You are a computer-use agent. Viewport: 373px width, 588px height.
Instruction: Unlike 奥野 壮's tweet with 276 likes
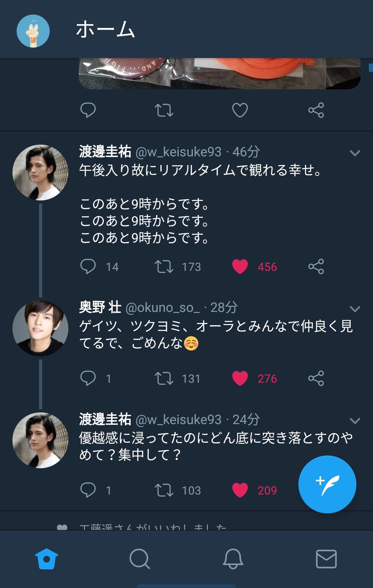[x=240, y=378]
